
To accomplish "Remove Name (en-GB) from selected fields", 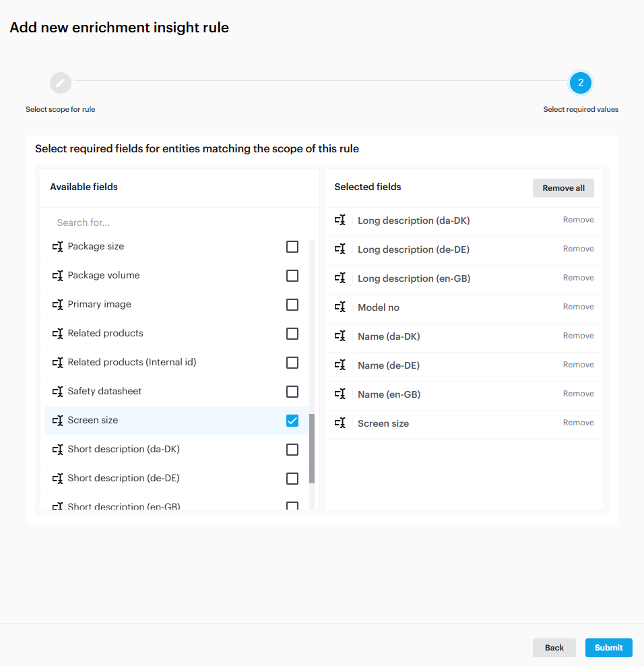I will 578,394.
